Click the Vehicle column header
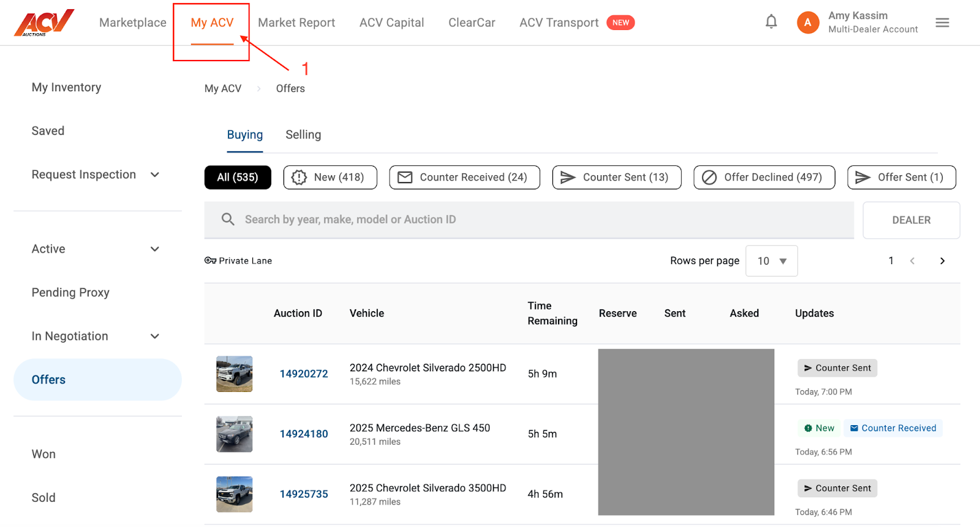This screenshot has width=980, height=528. tap(367, 313)
